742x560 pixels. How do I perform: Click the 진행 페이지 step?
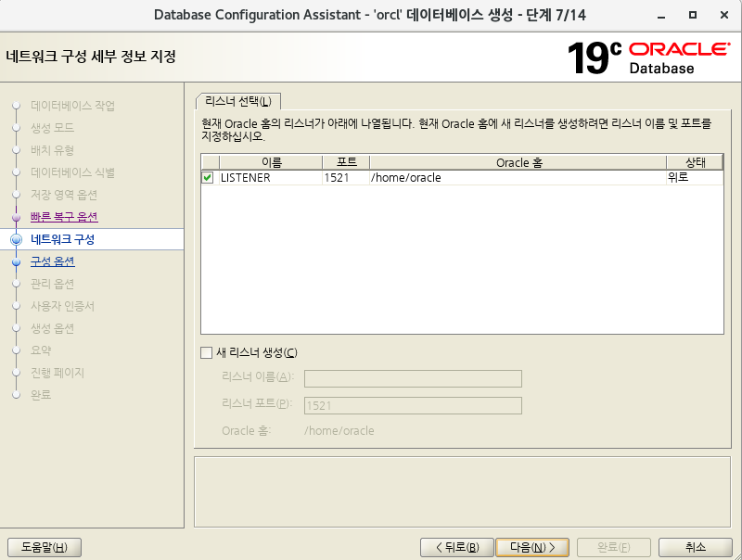click(x=58, y=373)
